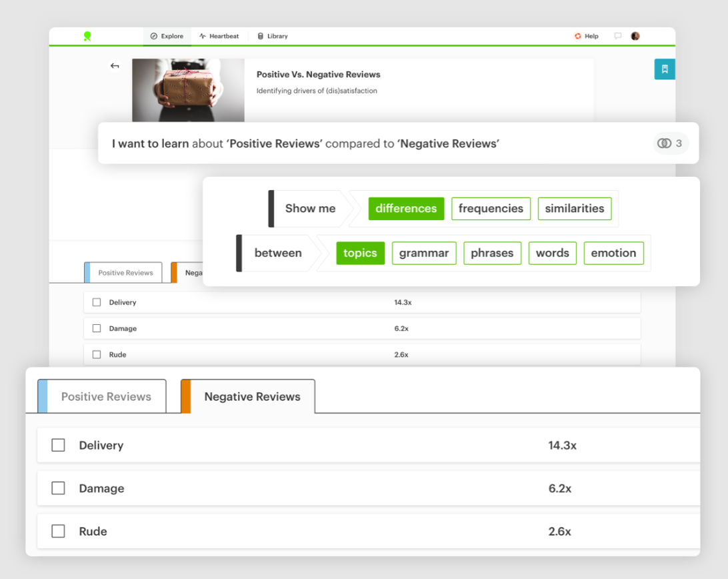
Task: Click the large Damage topic label
Action: pos(102,488)
